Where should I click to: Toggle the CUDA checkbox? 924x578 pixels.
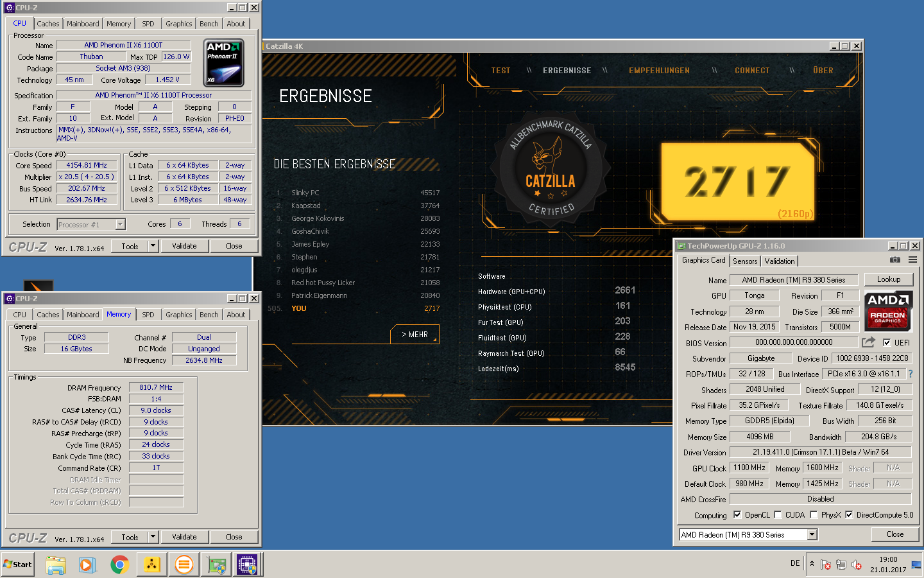[778, 514]
